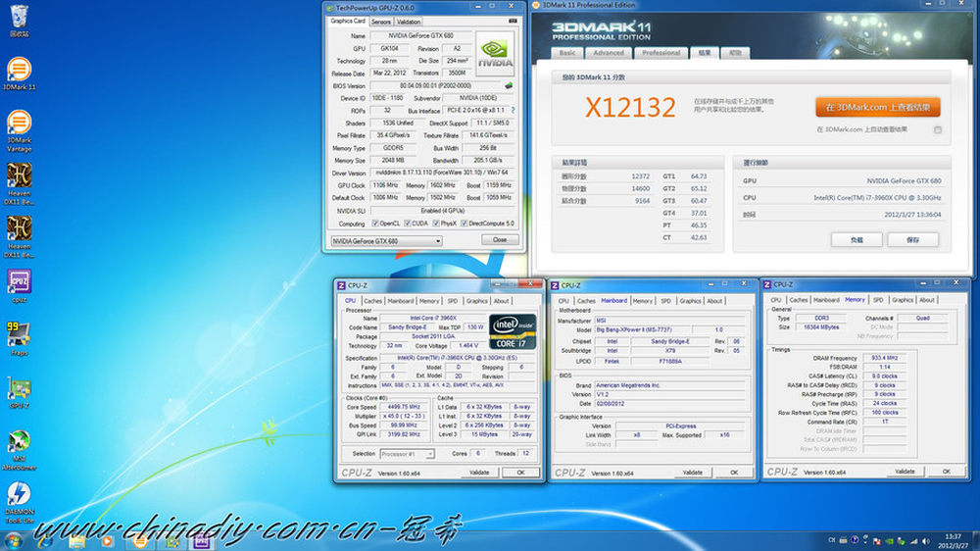Click the volume icon in system tray

[926, 541]
